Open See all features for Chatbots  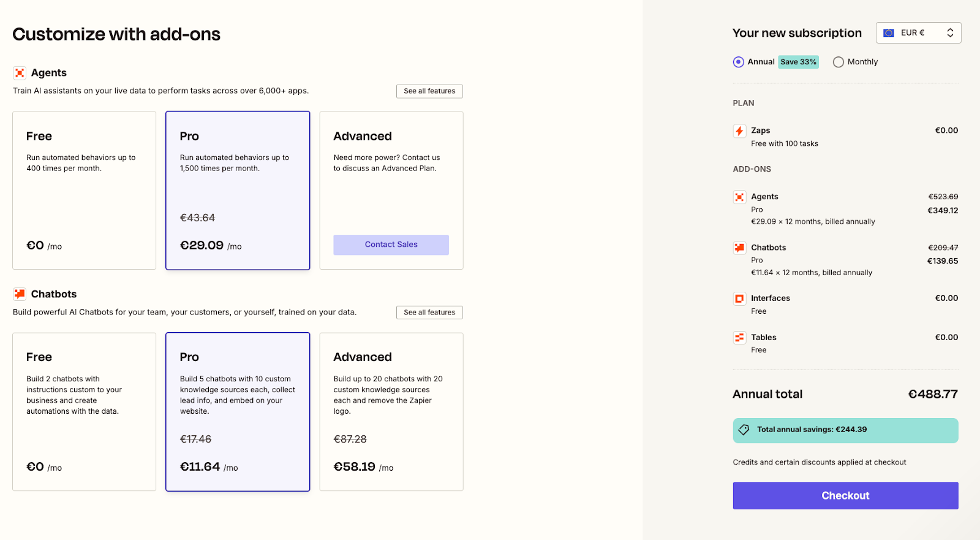(429, 313)
